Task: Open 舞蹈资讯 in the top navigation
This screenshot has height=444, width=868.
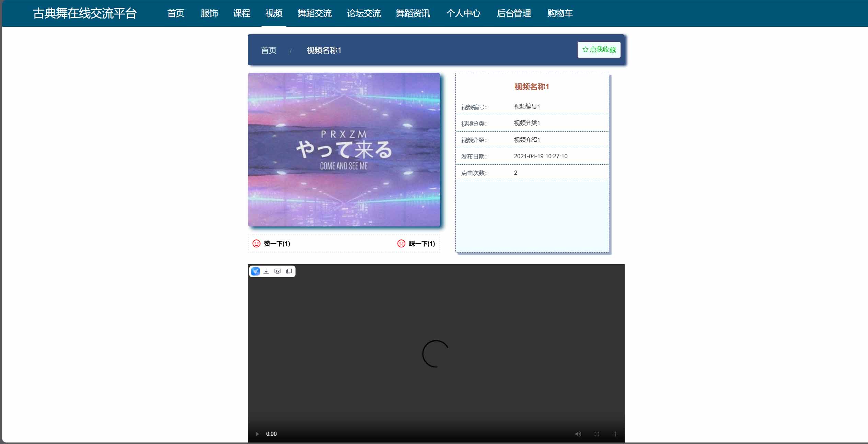Action: [x=413, y=13]
